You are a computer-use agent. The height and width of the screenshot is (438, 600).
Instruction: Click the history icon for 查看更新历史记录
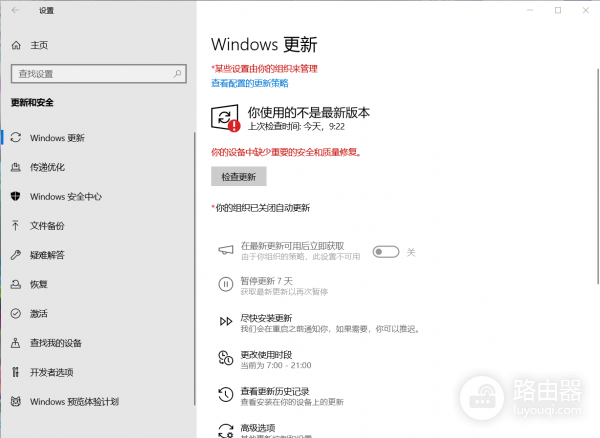(226, 394)
